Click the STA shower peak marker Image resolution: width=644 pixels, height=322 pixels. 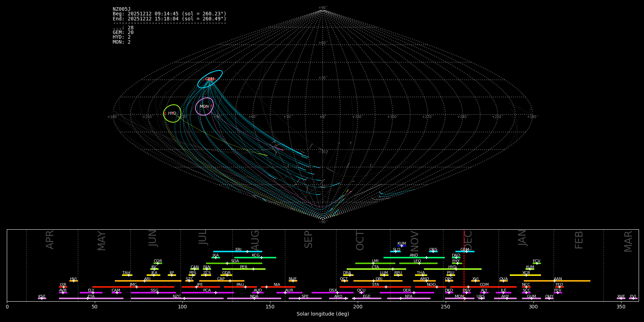point(386,287)
